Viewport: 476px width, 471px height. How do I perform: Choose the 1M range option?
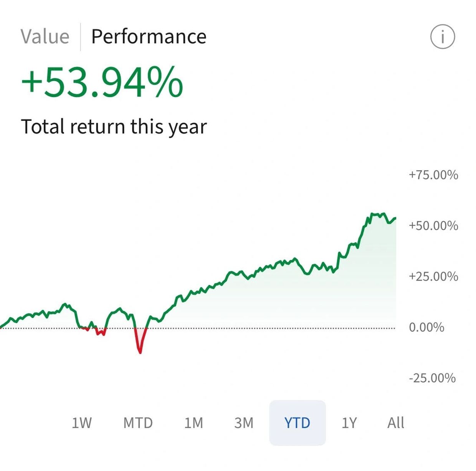coord(193,423)
